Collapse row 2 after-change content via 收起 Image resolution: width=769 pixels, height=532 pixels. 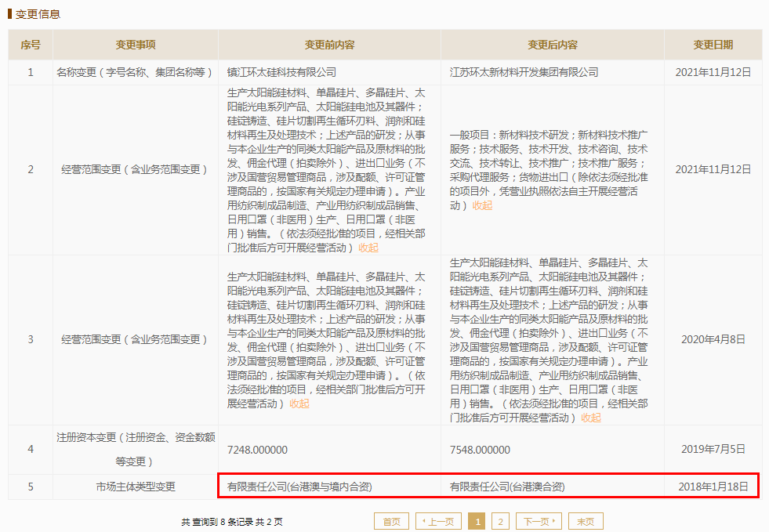482,205
